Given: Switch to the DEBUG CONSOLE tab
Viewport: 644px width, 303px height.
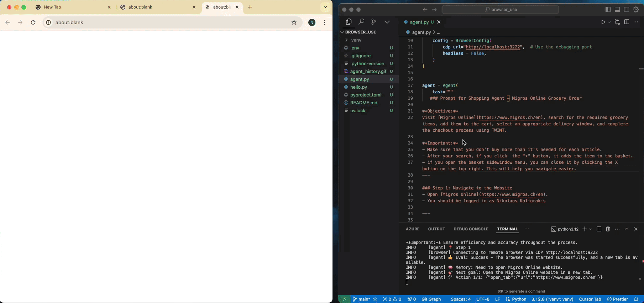Looking at the screenshot, I should pyautogui.click(x=471, y=229).
